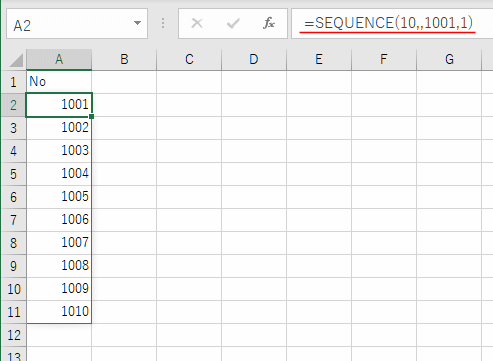Viewport: 493px width, 361px height.
Task: Click the cell with value 1002
Action: coord(59,128)
